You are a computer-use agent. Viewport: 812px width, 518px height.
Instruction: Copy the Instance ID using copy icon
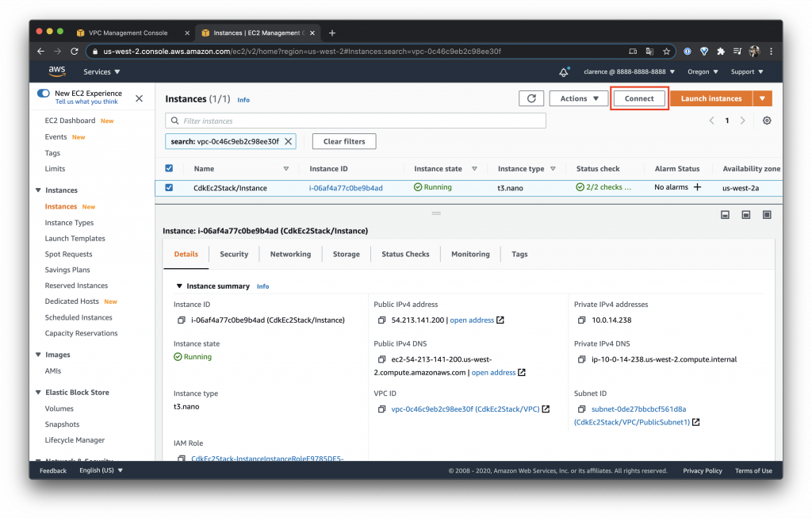(182, 320)
